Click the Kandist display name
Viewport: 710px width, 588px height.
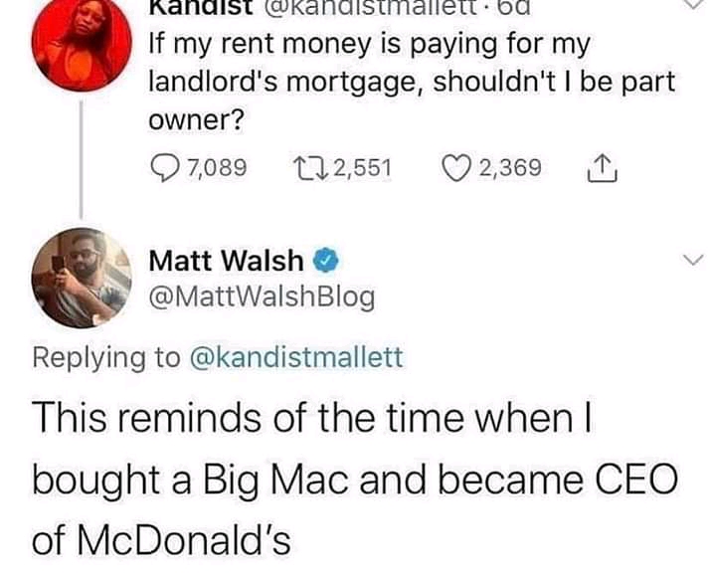point(202,7)
